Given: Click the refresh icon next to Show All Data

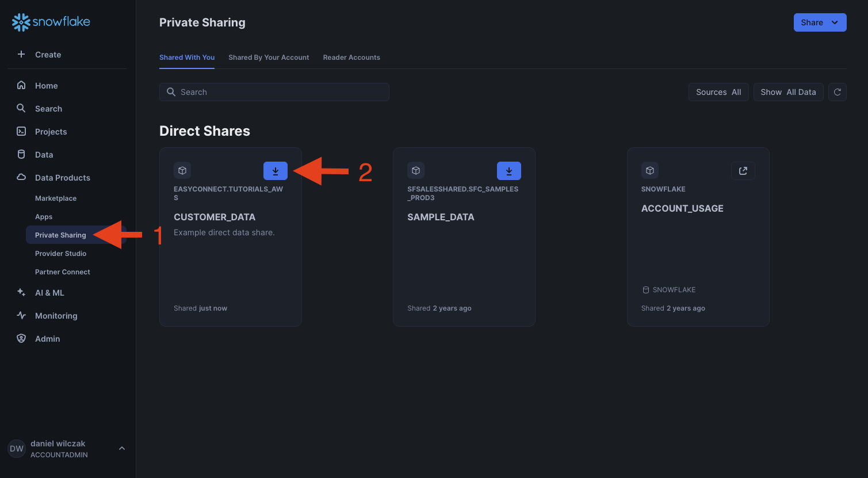Looking at the screenshot, I should (x=838, y=92).
